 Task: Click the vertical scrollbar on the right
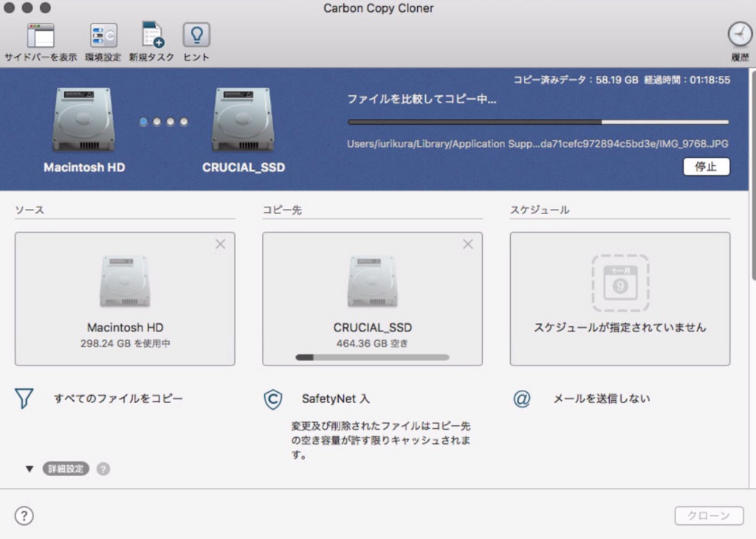[x=753, y=176]
